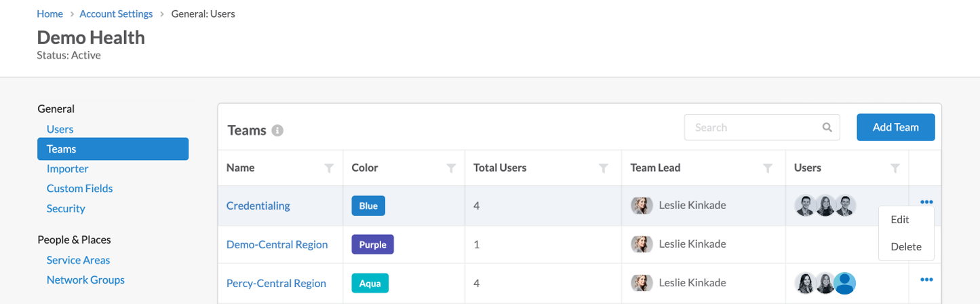980x304 pixels.
Task: Click the Blue color badge for Credentialing
Action: tap(368, 206)
